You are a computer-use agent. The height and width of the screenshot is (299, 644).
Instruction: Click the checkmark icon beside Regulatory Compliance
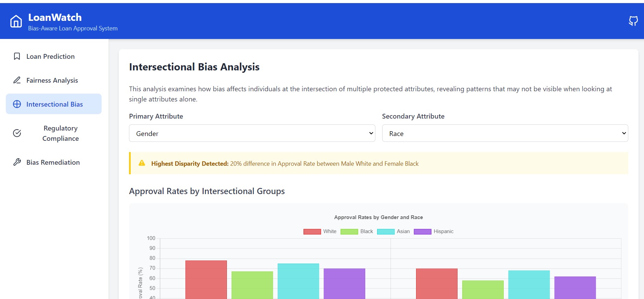[x=17, y=133]
